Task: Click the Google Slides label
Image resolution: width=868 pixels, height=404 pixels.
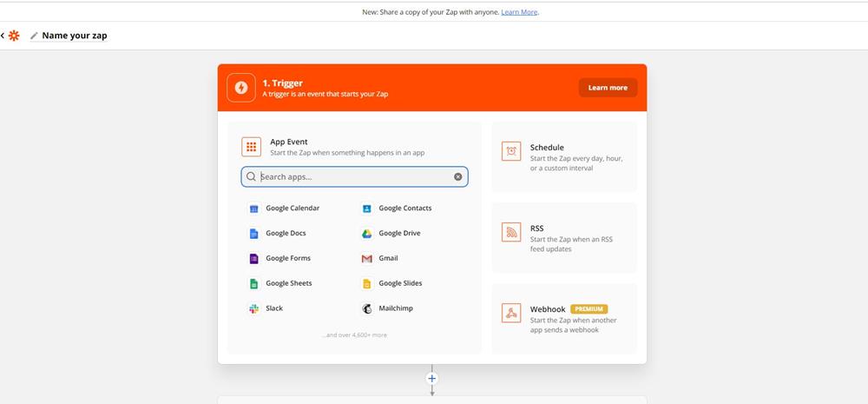Action: pyautogui.click(x=400, y=283)
